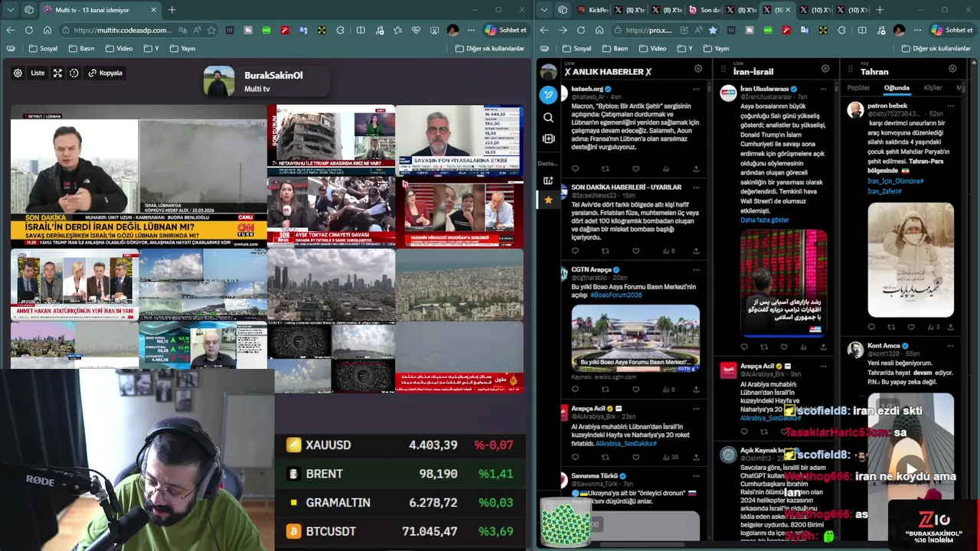Open more options on patron bebek post

point(950,106)
